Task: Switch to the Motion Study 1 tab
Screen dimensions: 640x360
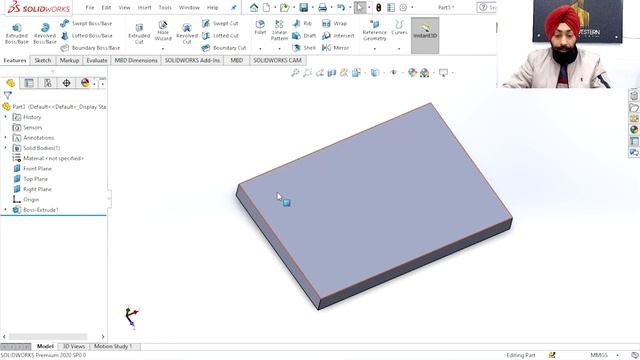Action: pos(113,346)
